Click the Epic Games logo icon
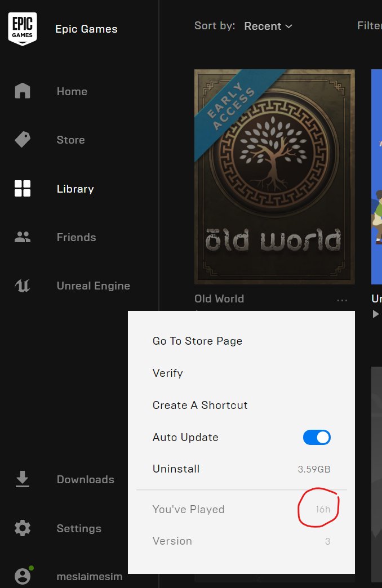 coord(23,29)
